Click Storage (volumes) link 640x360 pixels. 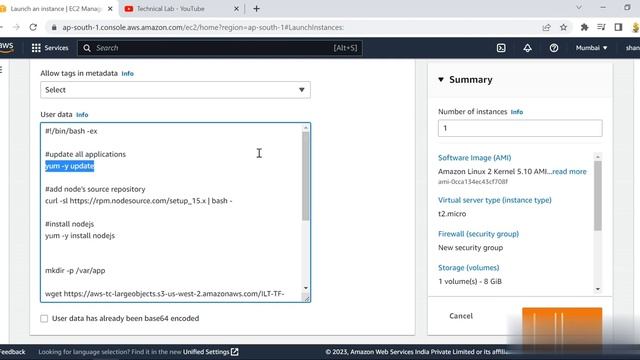pos(469,268)
